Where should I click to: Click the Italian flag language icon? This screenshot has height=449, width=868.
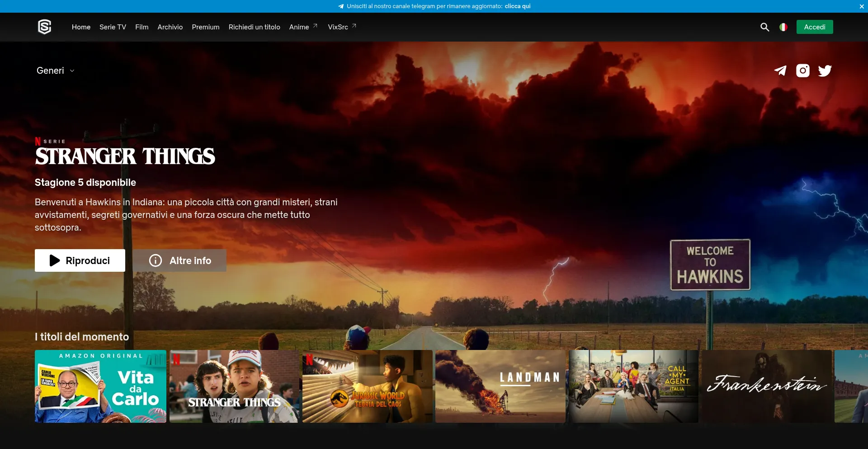[x=783, y=27]
